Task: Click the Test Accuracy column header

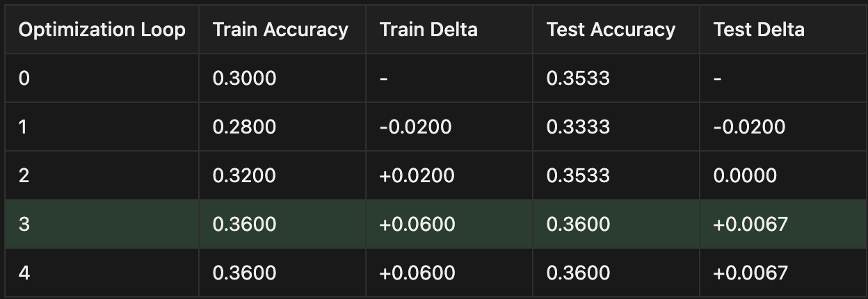Action: pos(611,30)
